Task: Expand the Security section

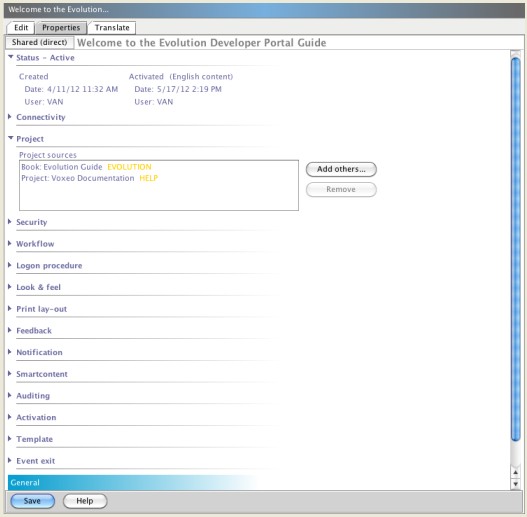Action: (10, 222)
